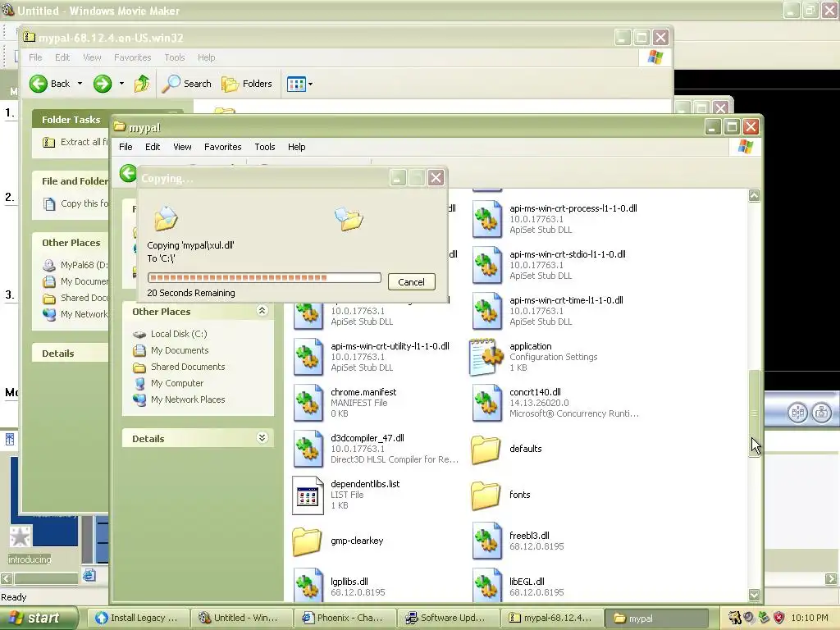
Task: Select concrt140.dll file icon
Action: 486,403
